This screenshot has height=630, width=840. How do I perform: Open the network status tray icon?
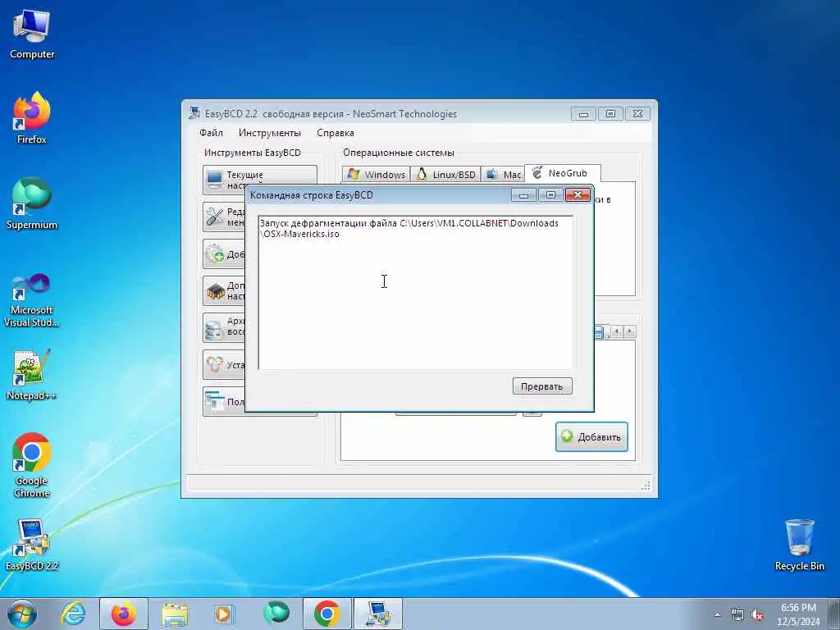[737, 615]
